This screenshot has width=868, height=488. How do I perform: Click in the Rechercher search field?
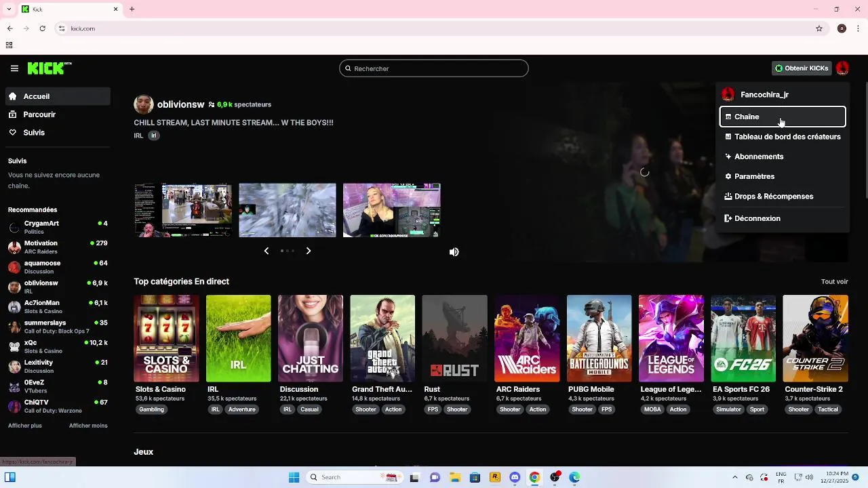click(434, 68)
